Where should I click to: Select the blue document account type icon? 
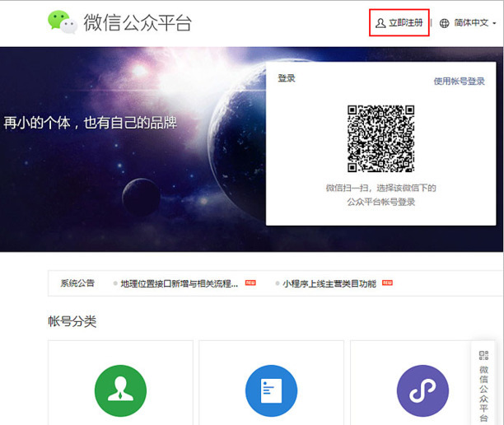(271, 390)
